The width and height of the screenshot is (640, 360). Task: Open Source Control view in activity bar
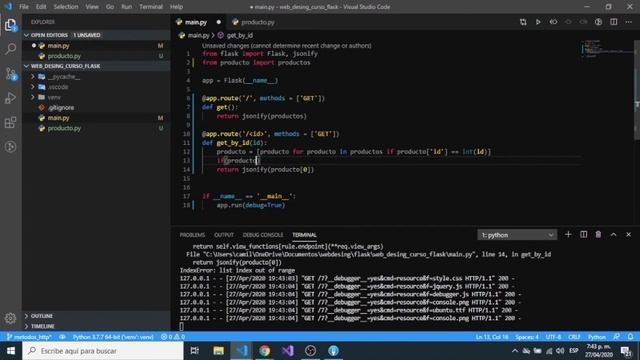pyautogui.click(x=11, y=74)
